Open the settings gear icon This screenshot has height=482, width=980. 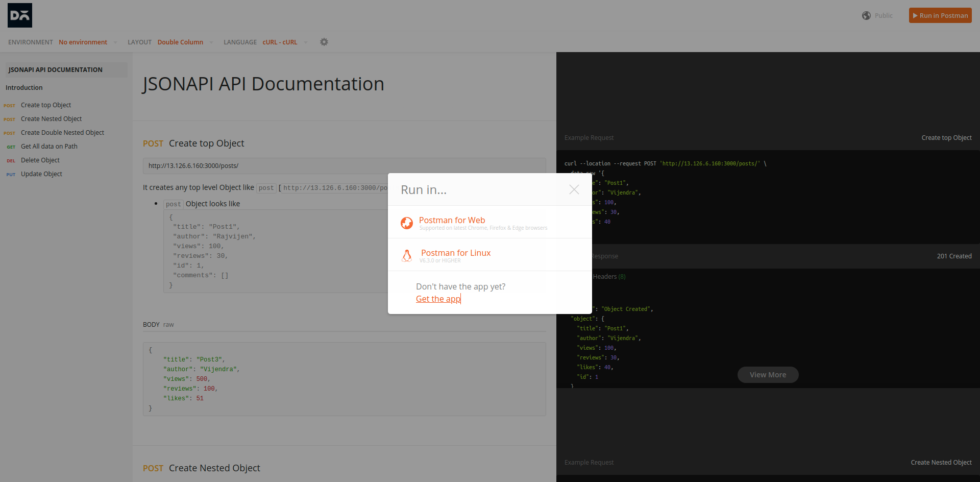pos(324,42)
